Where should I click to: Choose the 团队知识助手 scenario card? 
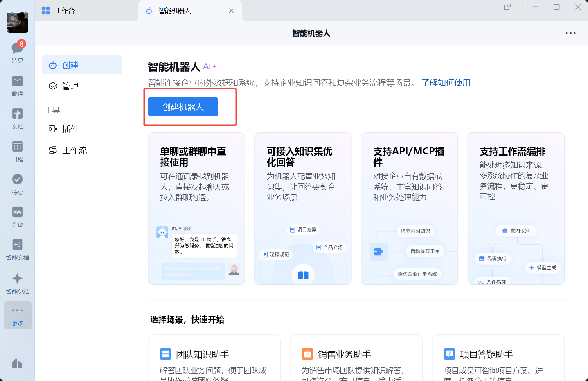(214, 358)
